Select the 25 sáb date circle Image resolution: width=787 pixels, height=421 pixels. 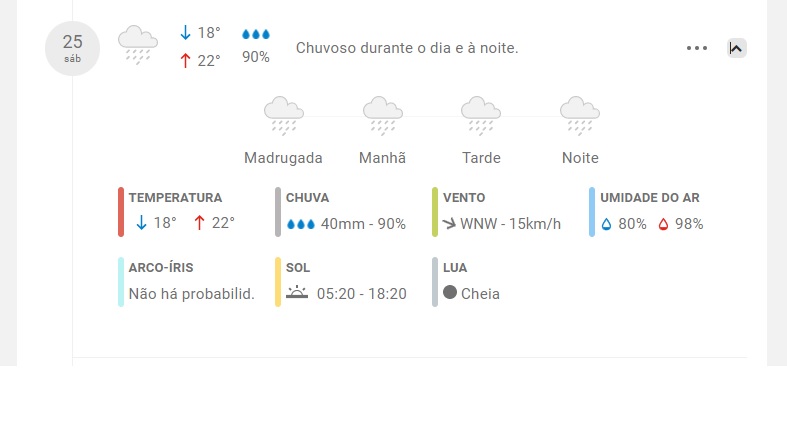72,48
